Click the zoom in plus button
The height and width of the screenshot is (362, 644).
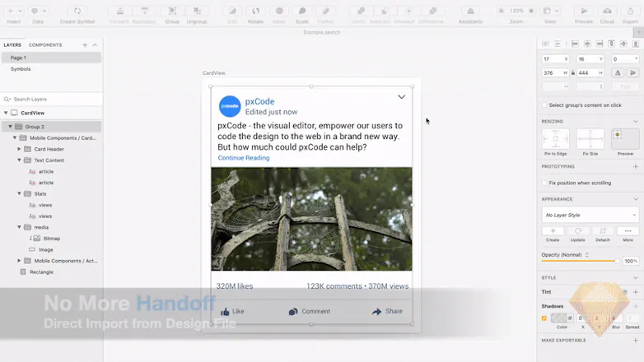531,11
